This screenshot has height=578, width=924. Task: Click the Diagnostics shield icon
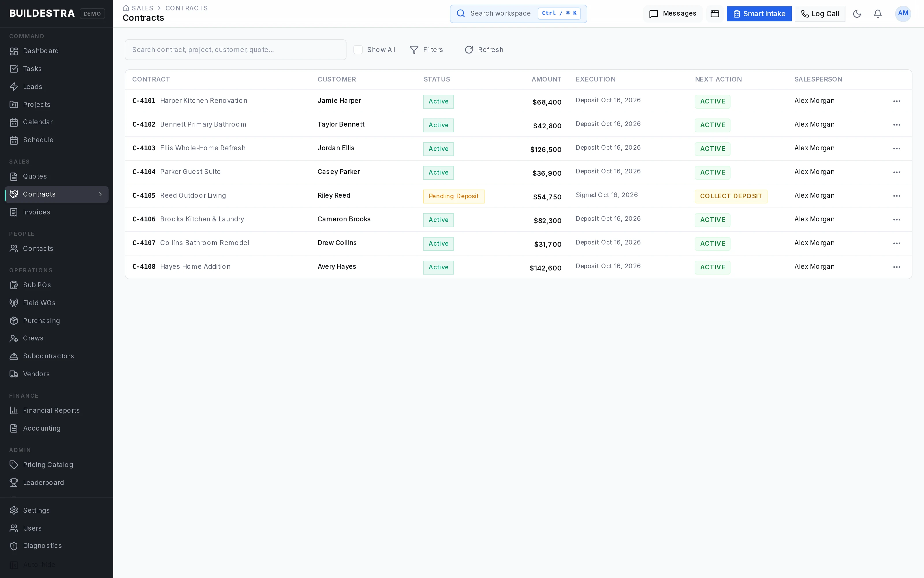[14, 546]
